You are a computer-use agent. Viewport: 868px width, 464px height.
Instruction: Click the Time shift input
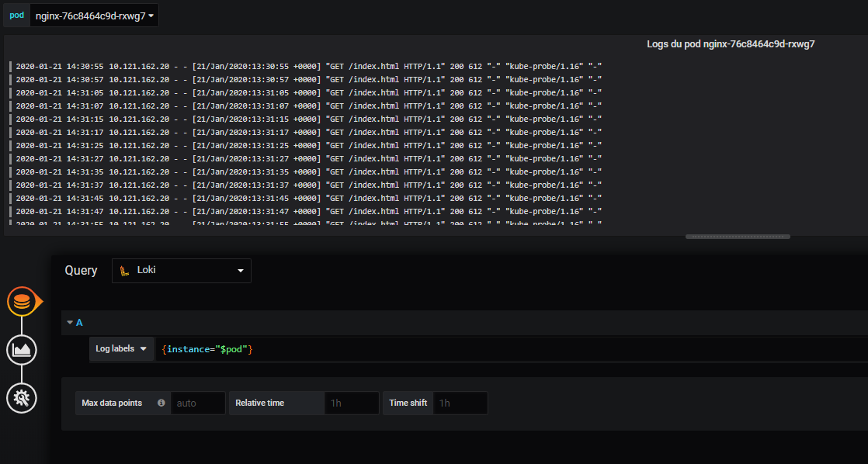click(460, 403)
